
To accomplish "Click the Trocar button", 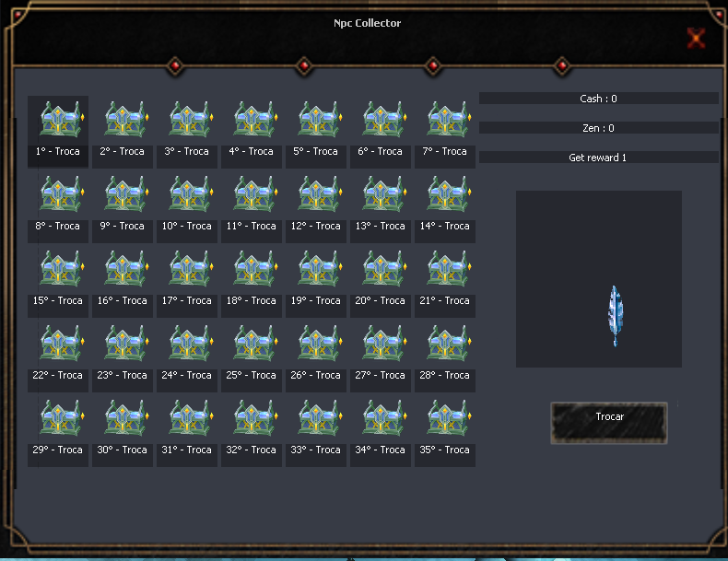I will pos(609,423).
